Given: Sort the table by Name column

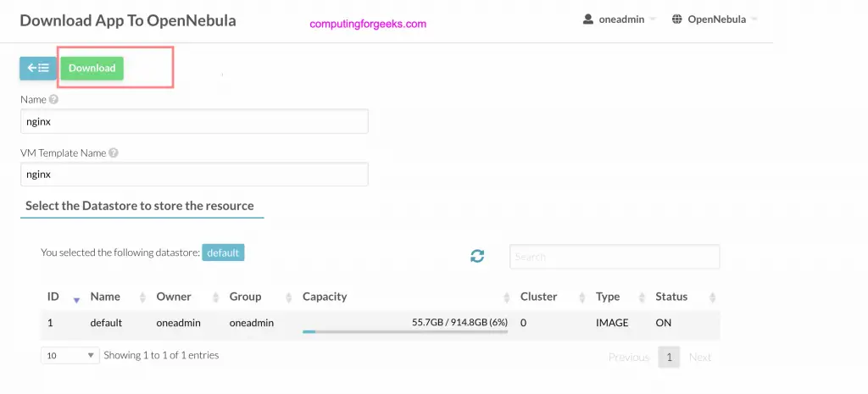Looking at the screenshot, I should (118, 297).
